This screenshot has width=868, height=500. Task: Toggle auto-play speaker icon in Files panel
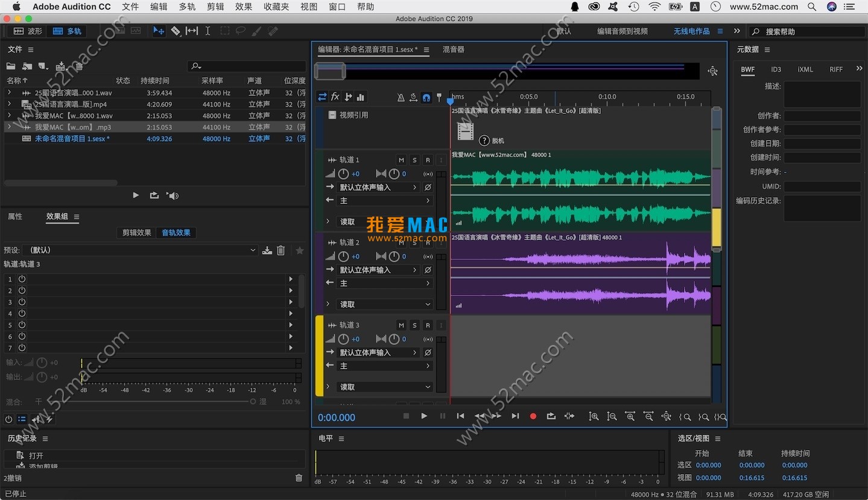coord(173,195)
